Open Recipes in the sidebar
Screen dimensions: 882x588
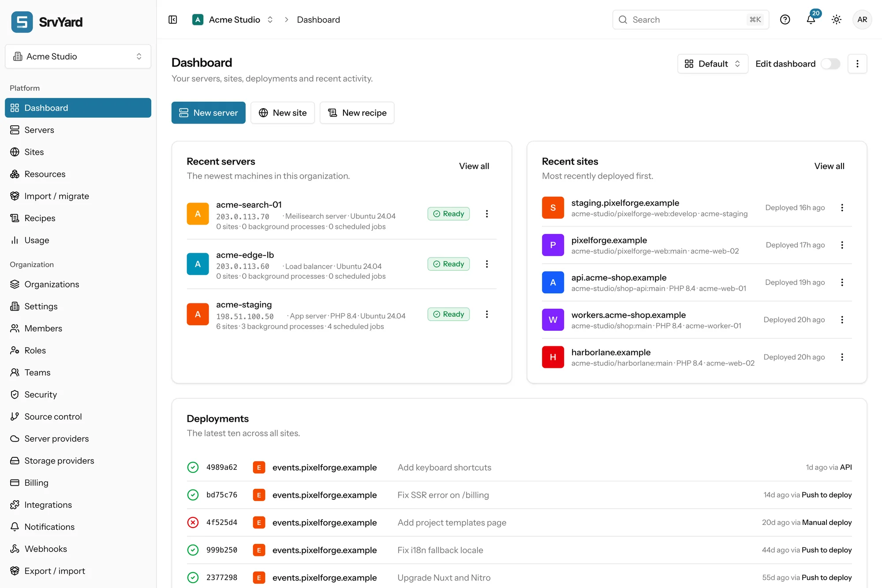(x=78, y=218)
